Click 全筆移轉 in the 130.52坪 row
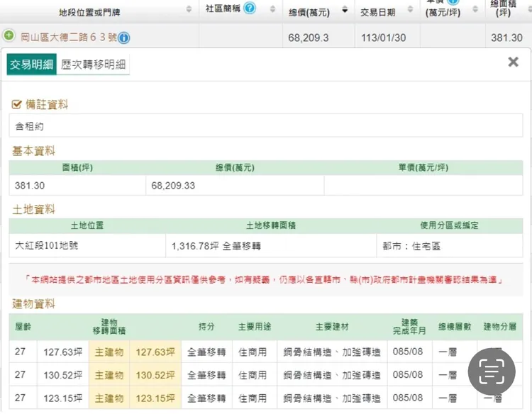Viewport: 532px width, 414px height. coord(206,375)
